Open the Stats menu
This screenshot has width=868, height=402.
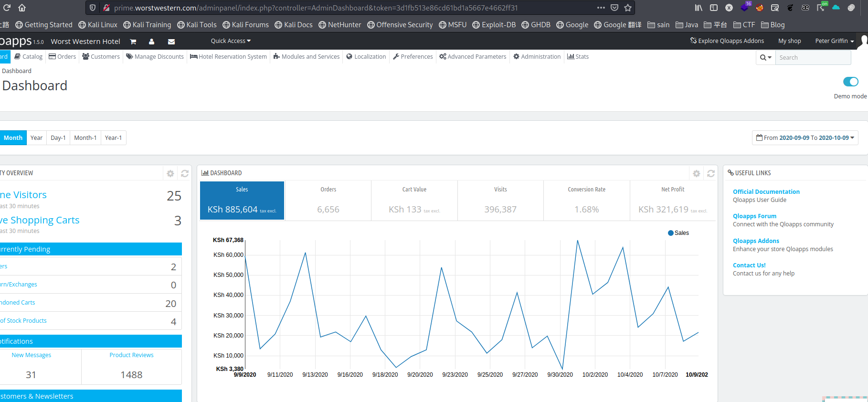pyautogui.click(x=578, y=56)
